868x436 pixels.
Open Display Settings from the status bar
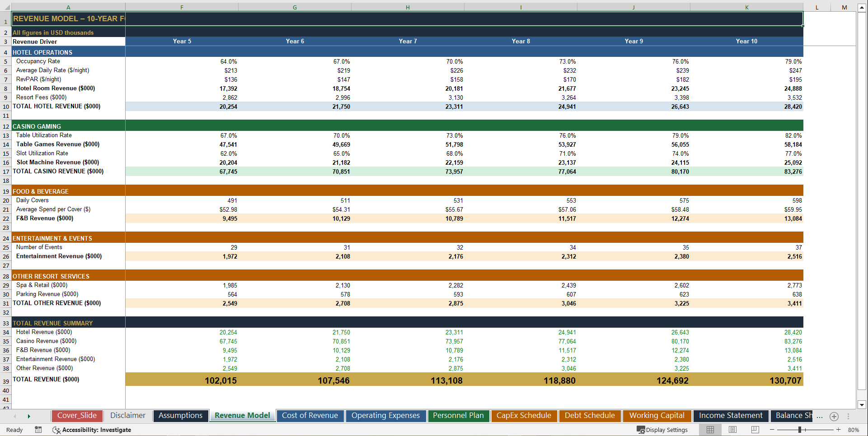tap(662, 430)
